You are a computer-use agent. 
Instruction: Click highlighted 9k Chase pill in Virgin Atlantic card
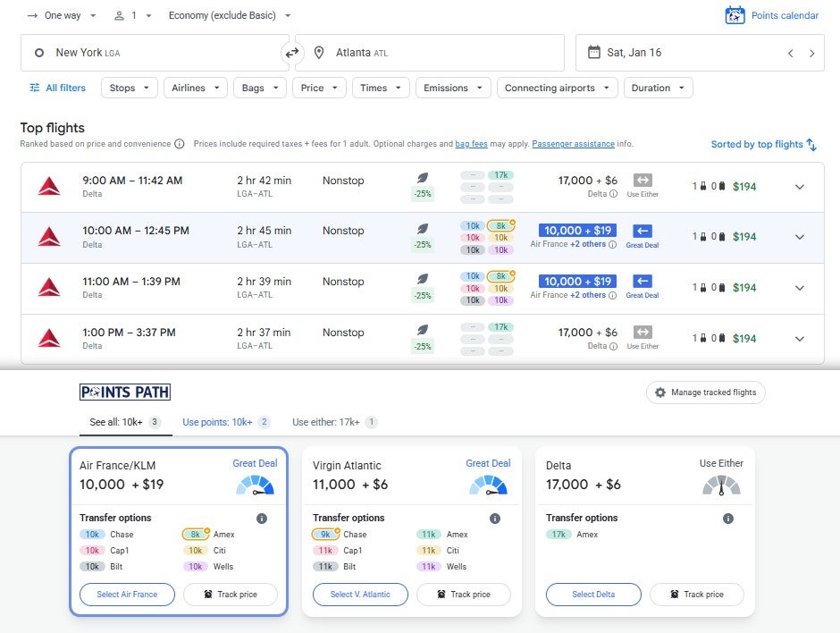pos(325,535)
